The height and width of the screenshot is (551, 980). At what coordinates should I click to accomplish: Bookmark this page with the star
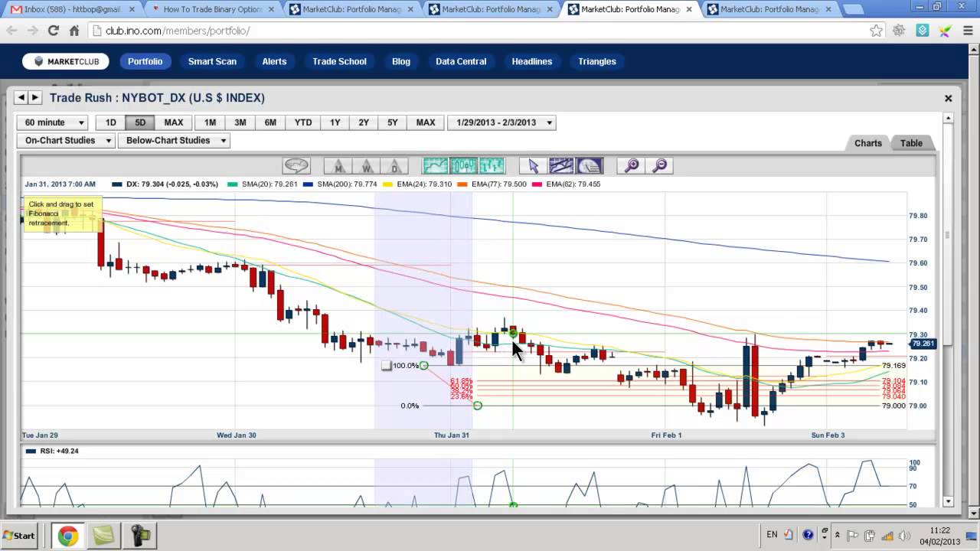pos(876,31)
